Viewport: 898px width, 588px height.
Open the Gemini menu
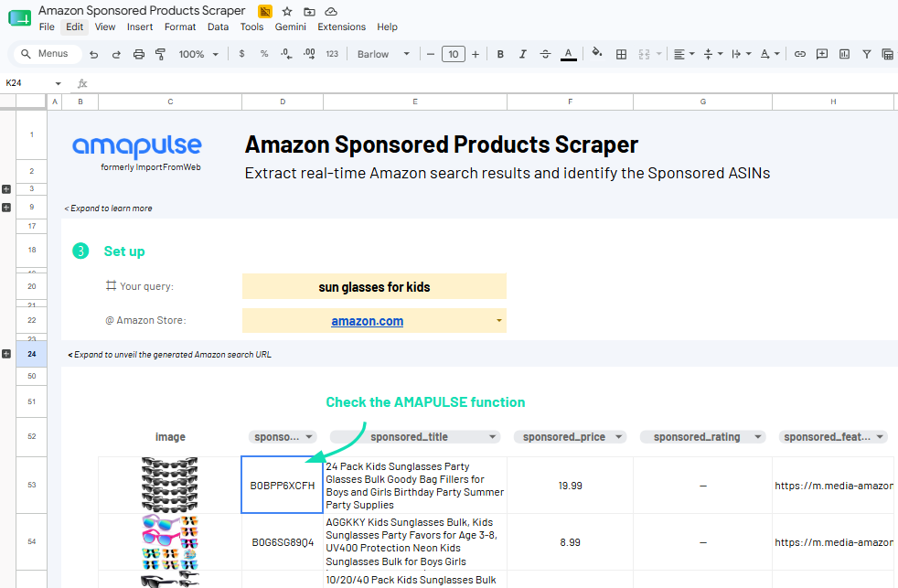(x=291, y=27)
